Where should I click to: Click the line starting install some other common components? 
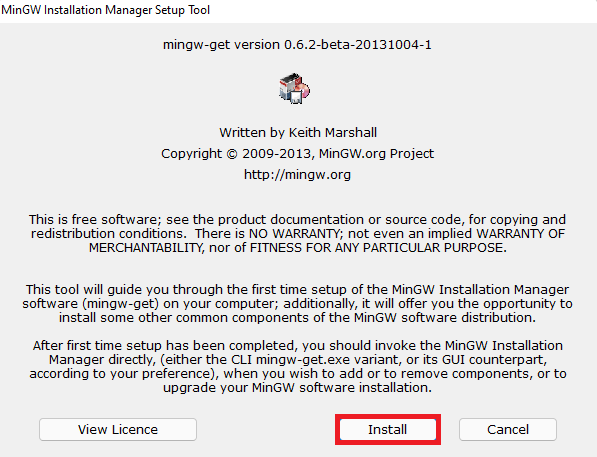297,318
